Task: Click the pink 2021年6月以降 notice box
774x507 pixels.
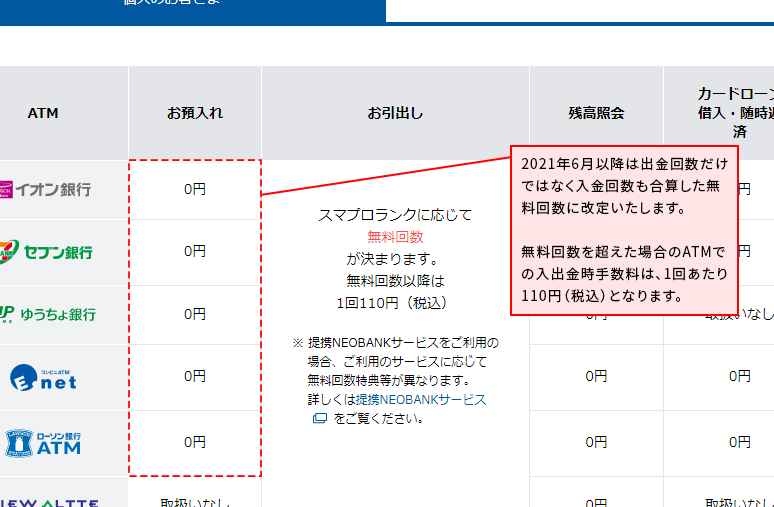Action: [x=624, y=230]
